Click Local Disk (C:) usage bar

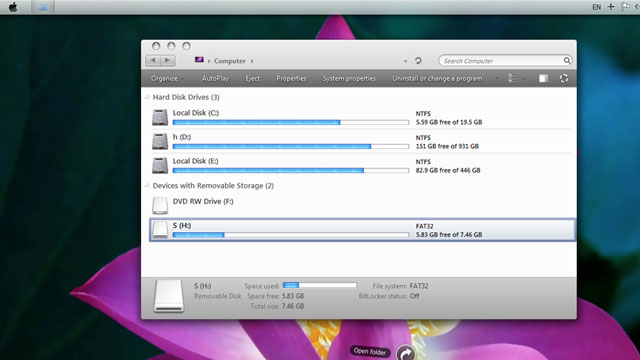point(291,122)
